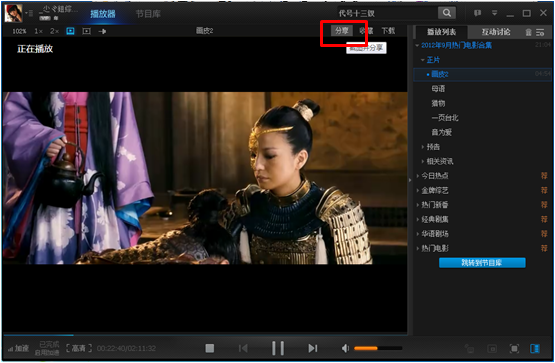Skip to the next video
The image size is (555, 363).
tap(313, 348)
